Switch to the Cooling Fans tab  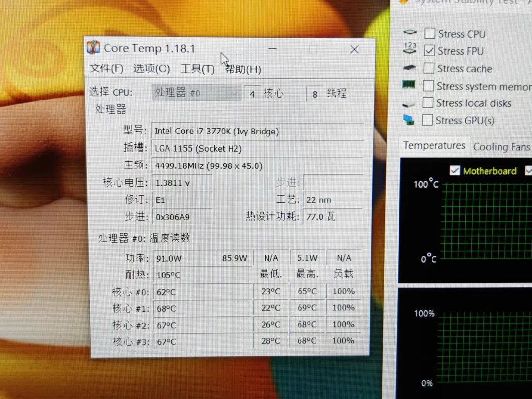pos(501,147)
